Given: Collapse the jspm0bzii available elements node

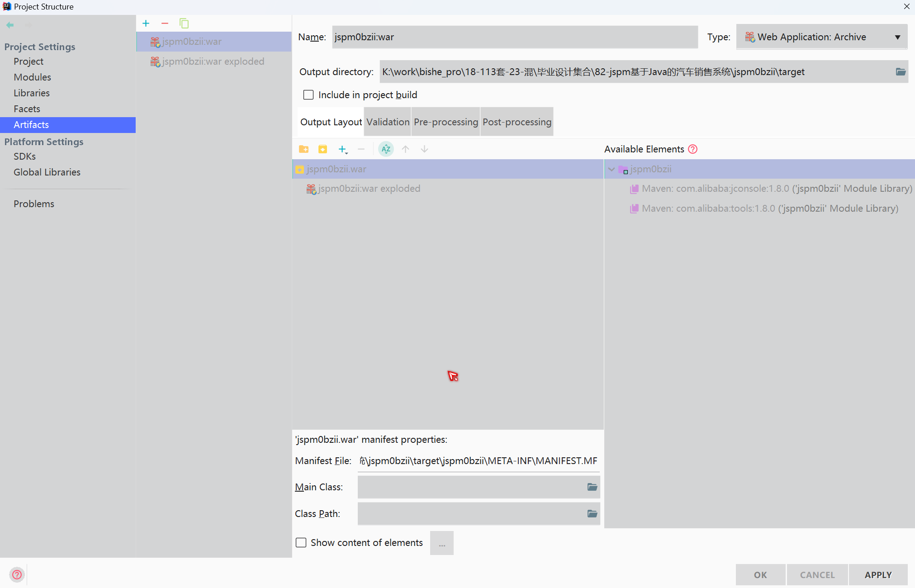Looking at the screenshot, I should (x=612, y=169).
